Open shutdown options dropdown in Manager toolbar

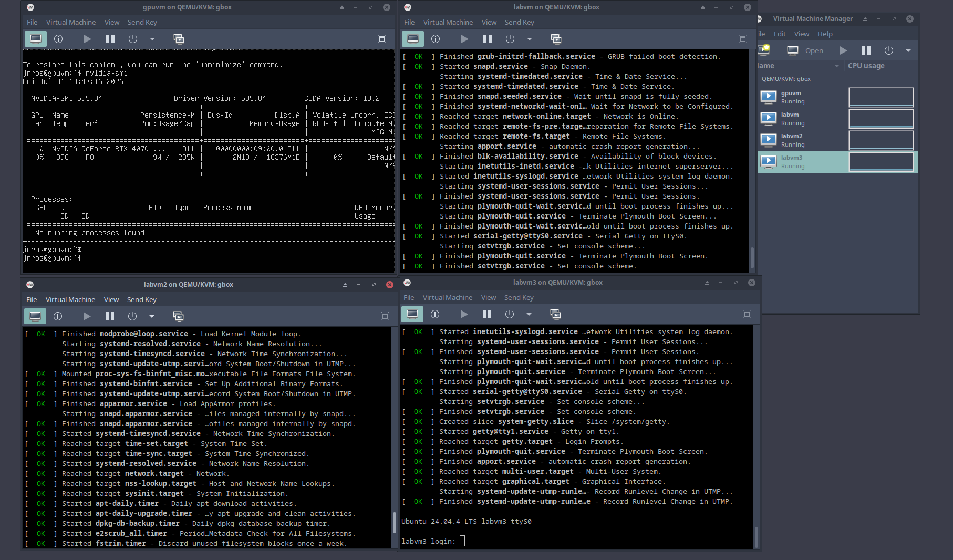tap(908, 50)
